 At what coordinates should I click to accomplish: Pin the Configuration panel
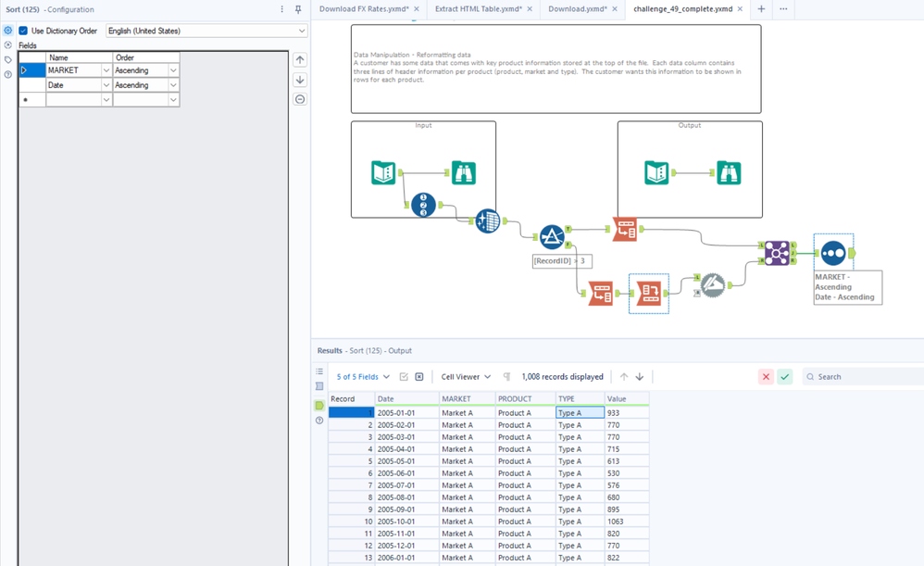click(x=298, y=9)
